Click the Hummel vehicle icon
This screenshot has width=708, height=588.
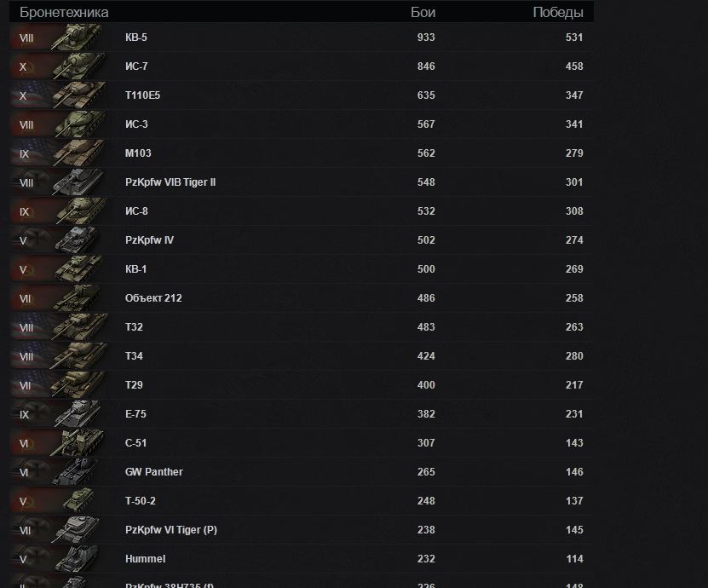pyautogui.click(x=79, y=559)
